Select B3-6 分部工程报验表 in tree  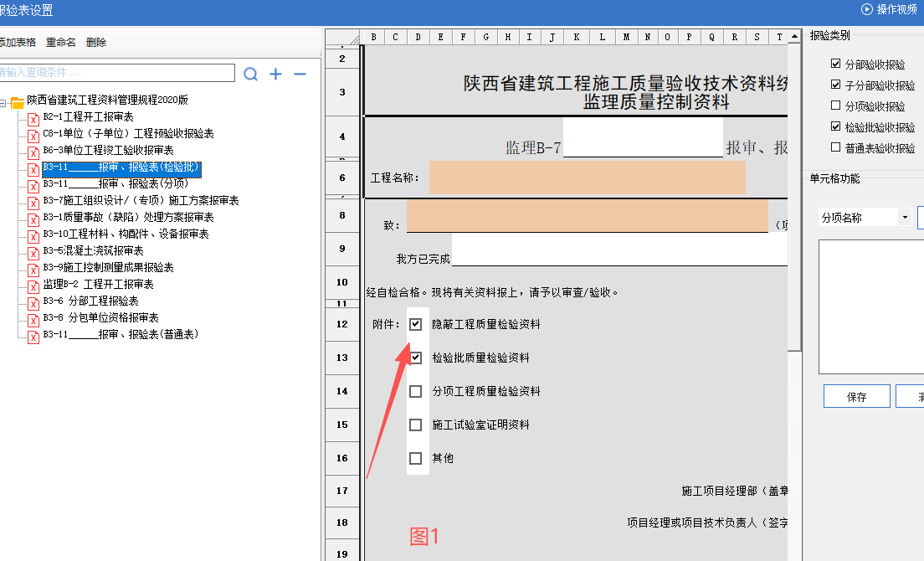pyautogui.click(x=90, y=301)
